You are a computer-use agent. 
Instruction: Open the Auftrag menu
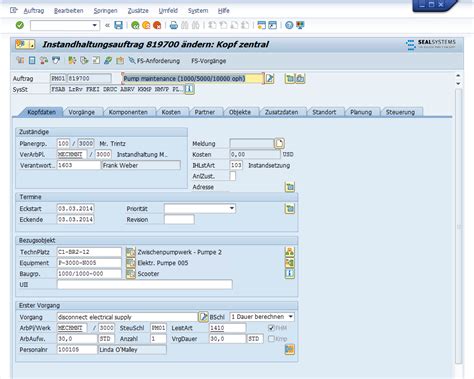coord(34,11)
